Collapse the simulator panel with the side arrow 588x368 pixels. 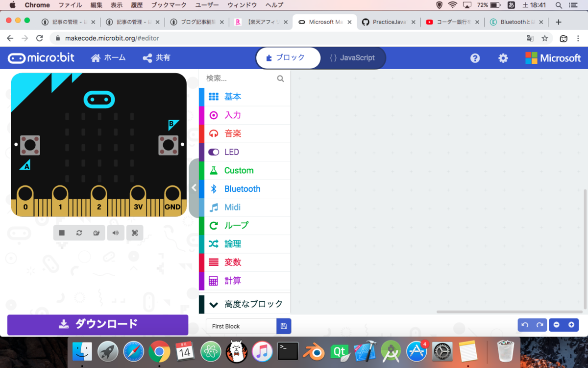(x=194, y=187)
